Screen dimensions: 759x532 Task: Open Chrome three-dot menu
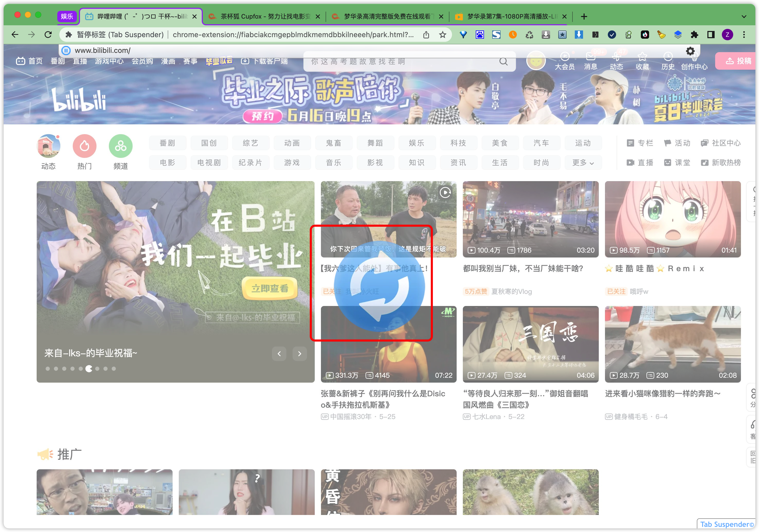[744, 35]
